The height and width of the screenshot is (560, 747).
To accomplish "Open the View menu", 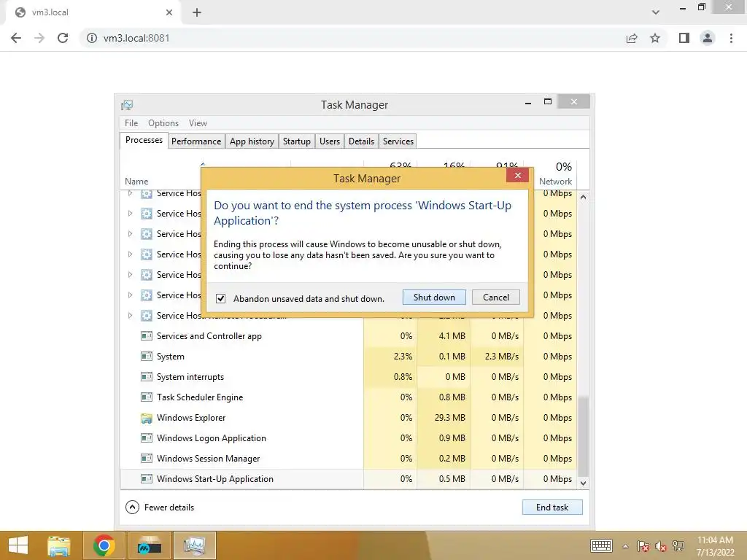I will [198, 122].
